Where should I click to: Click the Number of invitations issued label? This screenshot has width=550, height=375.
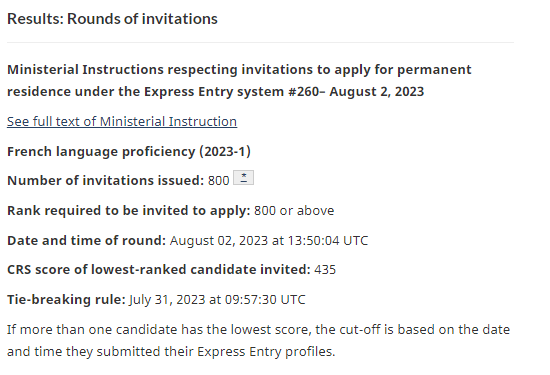click(106, 181)
